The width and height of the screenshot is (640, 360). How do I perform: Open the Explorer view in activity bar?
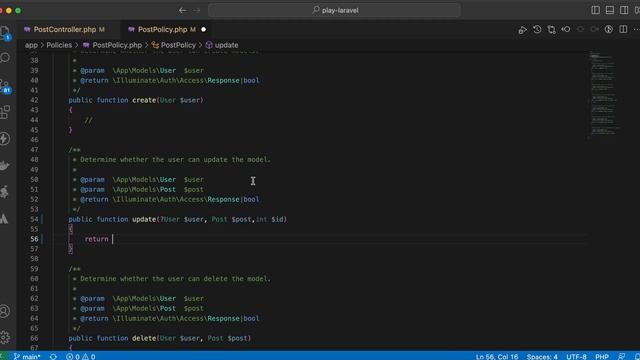5,32
